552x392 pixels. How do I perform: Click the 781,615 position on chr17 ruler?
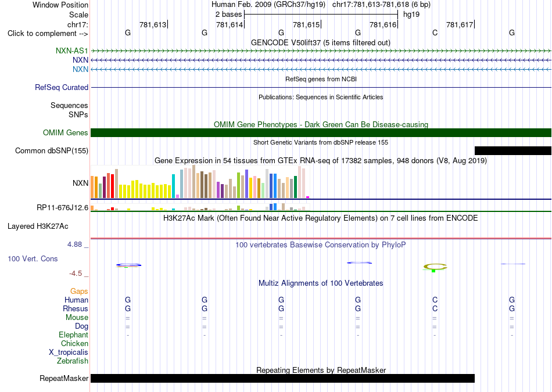(x=306, y=24)
